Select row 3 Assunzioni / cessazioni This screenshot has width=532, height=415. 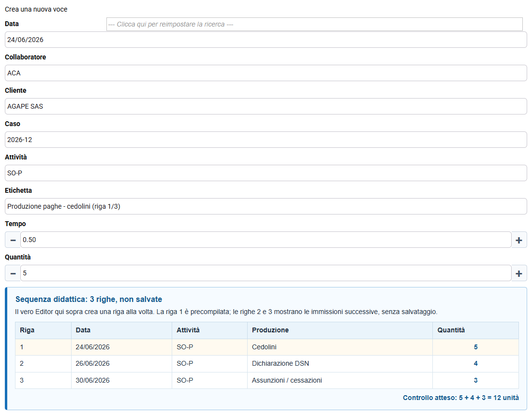pos(266,380)
